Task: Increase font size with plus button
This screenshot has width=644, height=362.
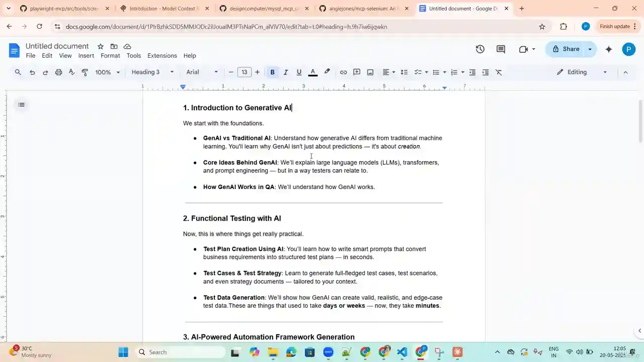Action: 258,72
